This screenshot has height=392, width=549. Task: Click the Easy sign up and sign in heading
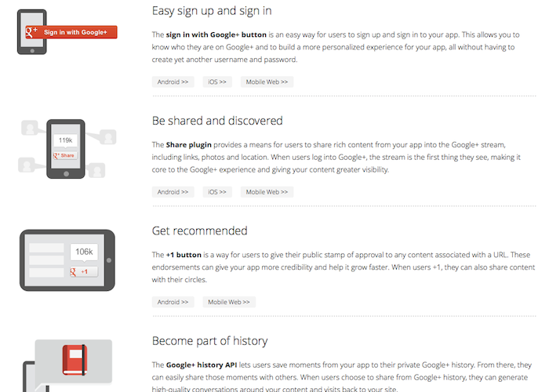pos(212,11)
